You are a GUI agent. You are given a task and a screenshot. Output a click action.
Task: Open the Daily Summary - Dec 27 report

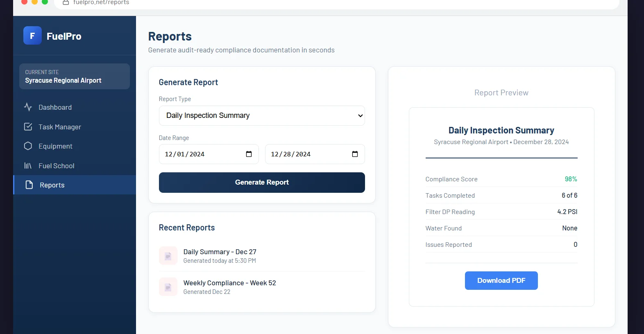[x=262, y=256]
